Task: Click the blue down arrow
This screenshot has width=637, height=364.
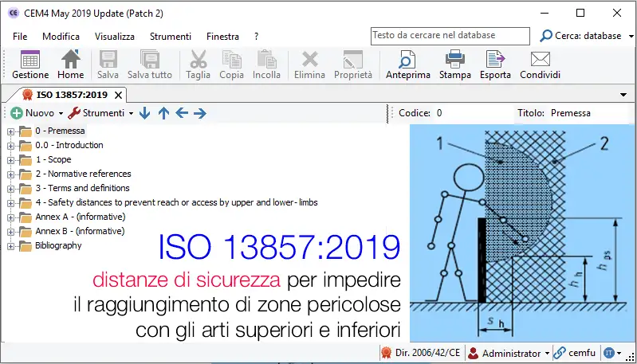Action: (144, 113)
